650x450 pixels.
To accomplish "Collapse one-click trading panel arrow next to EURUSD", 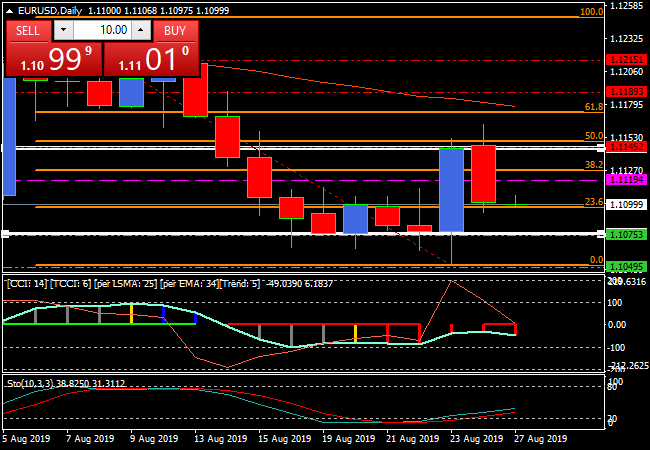I will tap(10, 11).
